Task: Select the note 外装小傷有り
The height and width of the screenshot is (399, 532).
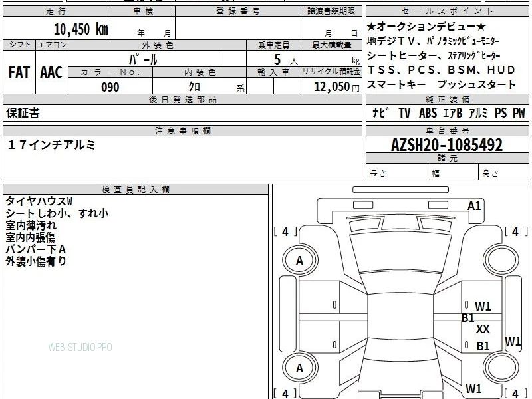Action: tap(36, 261)
